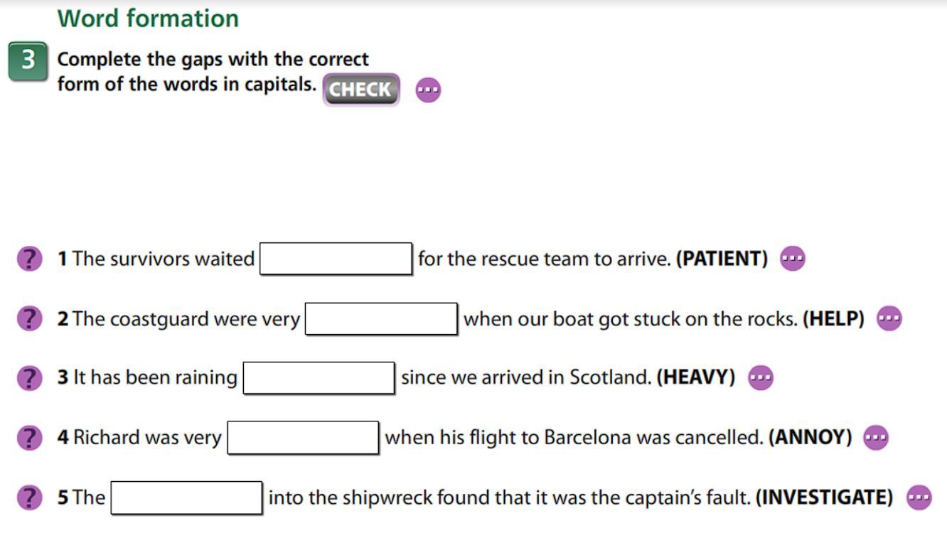
Task: Open the dots icon after (HEAVY)
Action: coord(761,378)
